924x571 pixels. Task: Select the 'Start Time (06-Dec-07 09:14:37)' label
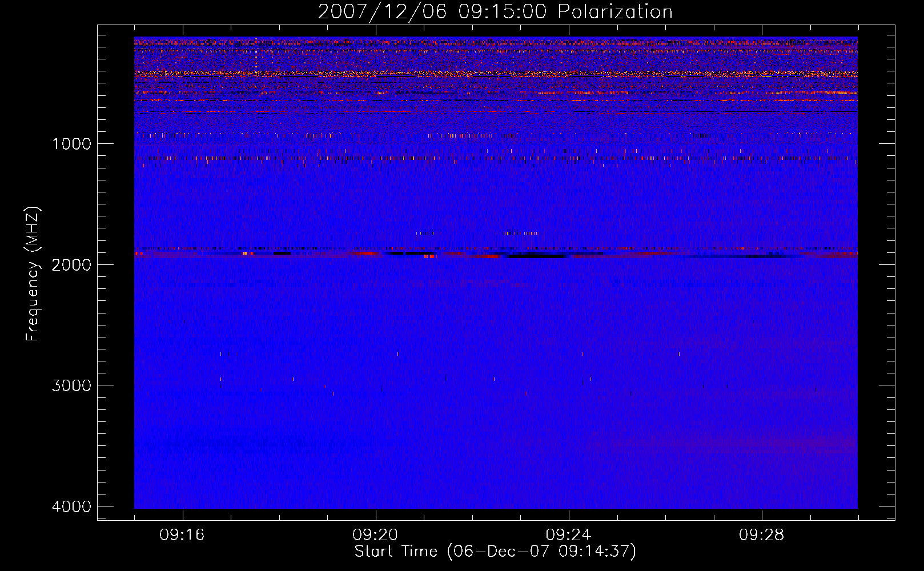(x=495, y=552)
